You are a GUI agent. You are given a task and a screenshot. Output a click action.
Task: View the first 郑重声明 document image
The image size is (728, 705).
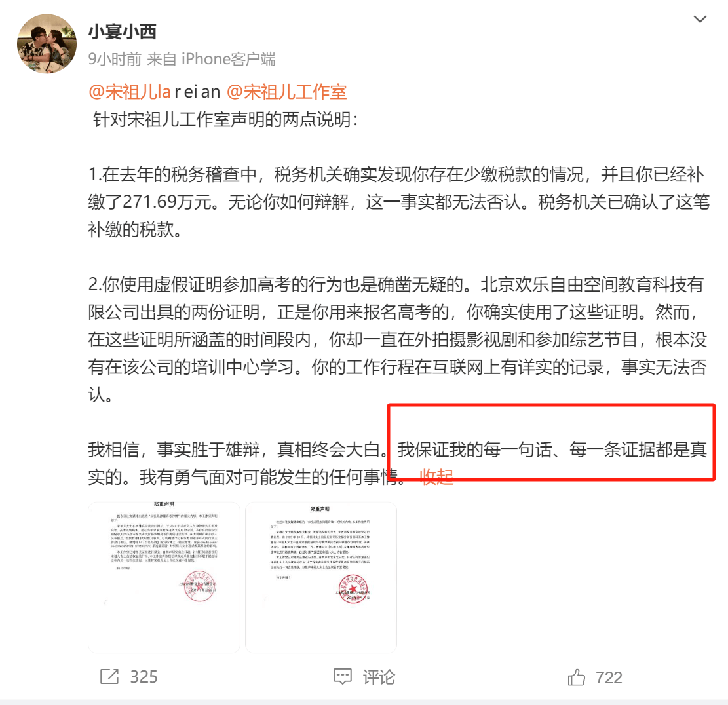(x=164, y=577)
